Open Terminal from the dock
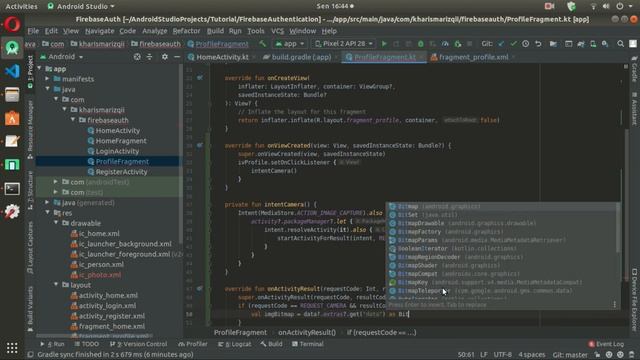The width and height of the screenshot is (640, 360). (12, 189)
